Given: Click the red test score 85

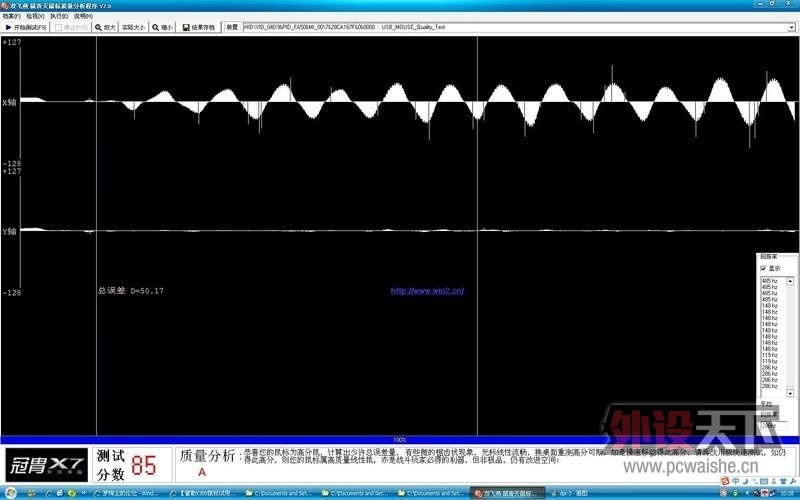Looking at the screenshot, I should pyautogui.click(x=144, y=465).
